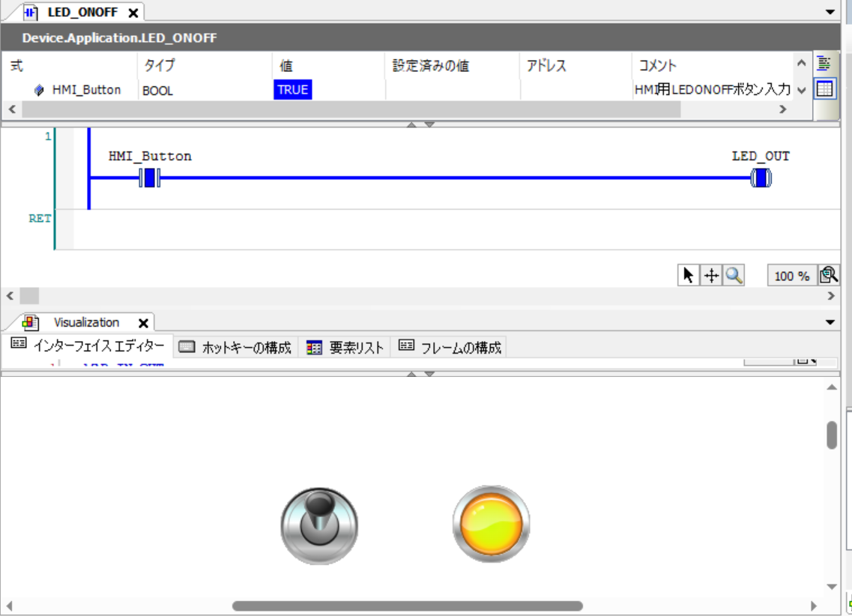Screen dimensions: 852x616
Task: Close the LED_ONOFF editor tab
Action: (133, 13)
